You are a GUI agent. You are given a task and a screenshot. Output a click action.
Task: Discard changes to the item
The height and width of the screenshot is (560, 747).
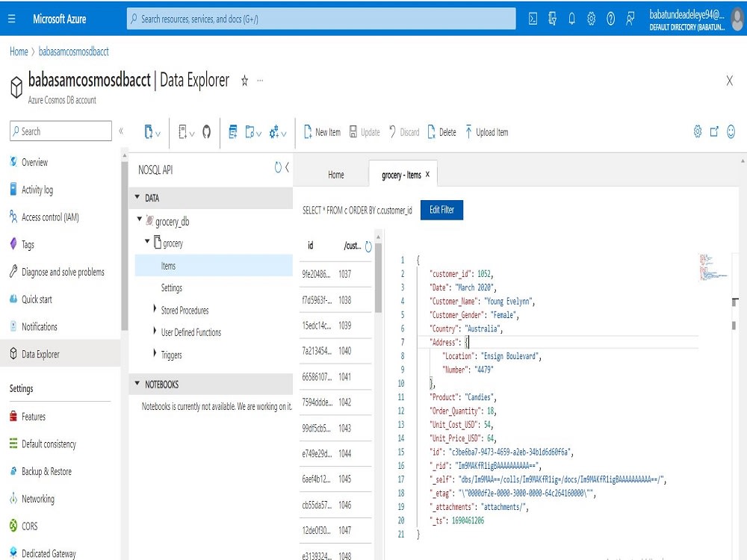click(404, 132)
